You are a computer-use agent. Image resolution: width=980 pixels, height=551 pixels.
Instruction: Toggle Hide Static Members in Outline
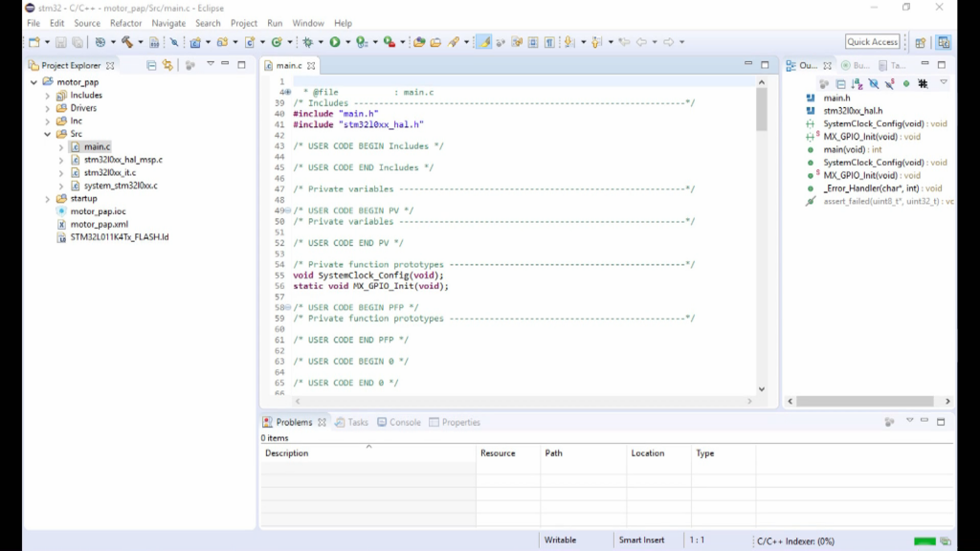coord(889,84)
